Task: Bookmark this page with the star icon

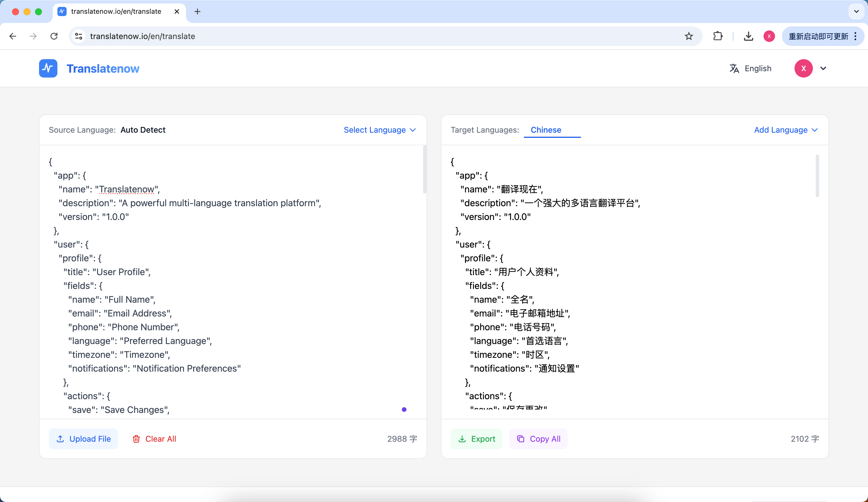Action: (x=689, y=36)
